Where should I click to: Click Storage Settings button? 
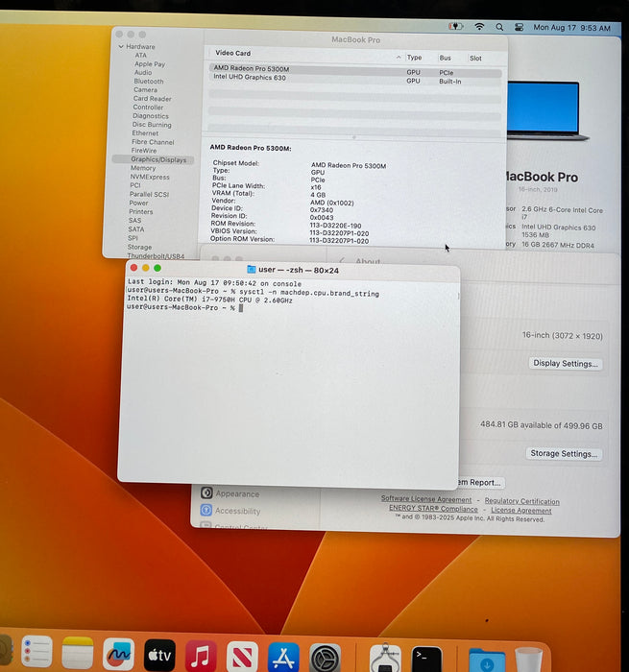pos(564,453)
